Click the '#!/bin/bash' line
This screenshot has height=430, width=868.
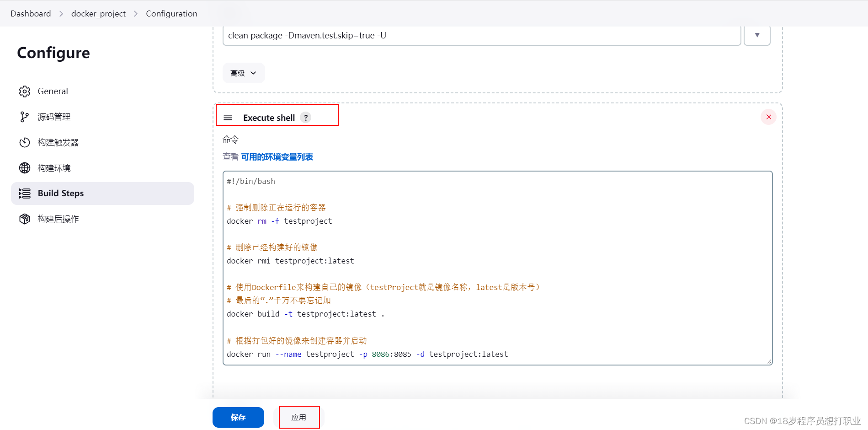point(251,181)
